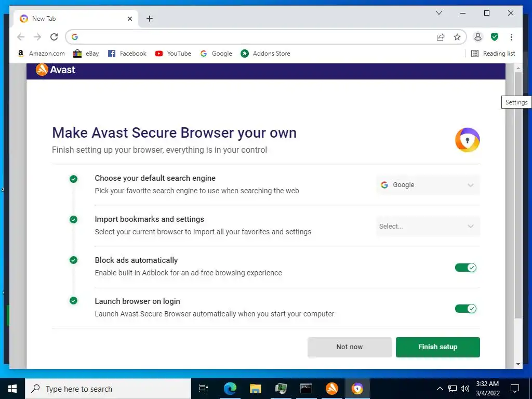
Task: Open a new tab with the plus button
Action: 150,19
